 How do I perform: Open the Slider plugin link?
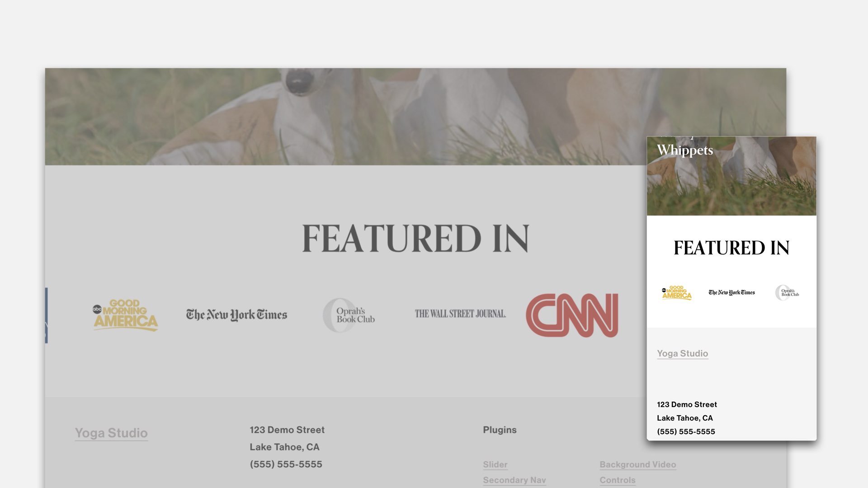pos(495,465)
